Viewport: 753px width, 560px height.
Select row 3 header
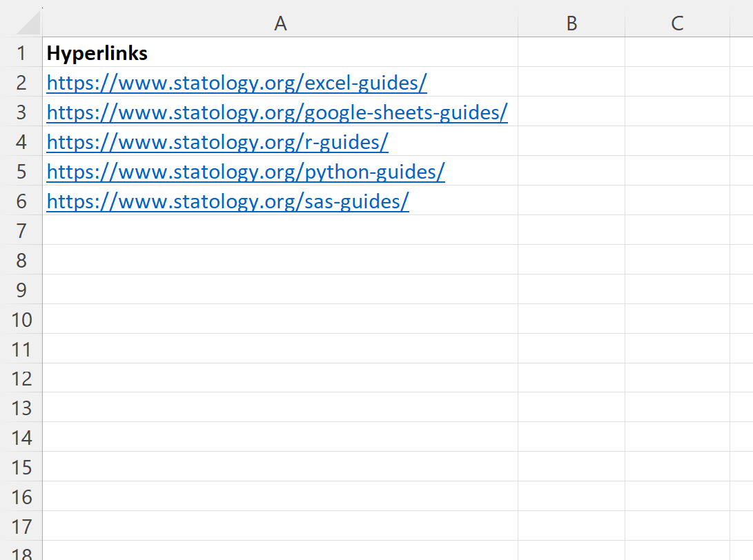(21, 112)
